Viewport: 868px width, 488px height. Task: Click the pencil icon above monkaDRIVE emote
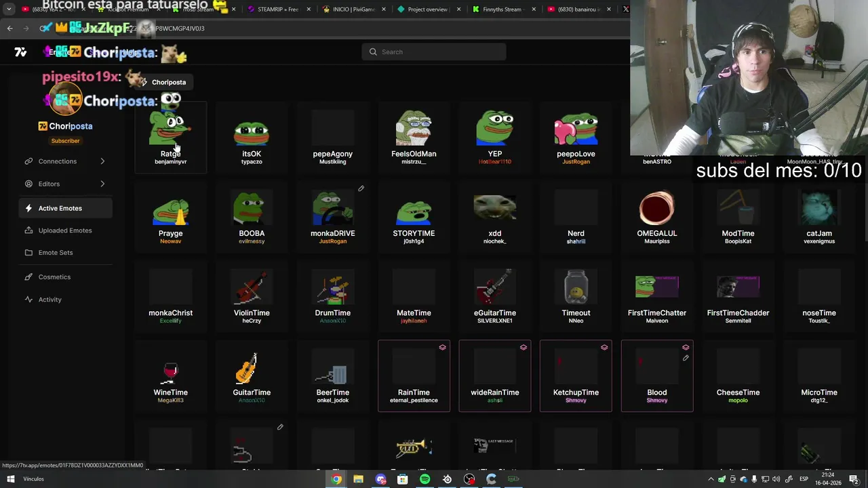[361, 188]
